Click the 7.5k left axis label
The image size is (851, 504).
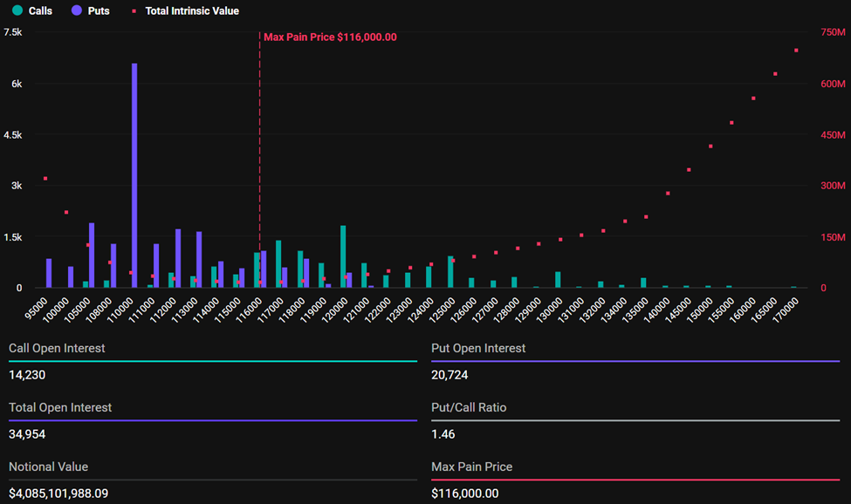pyautogui.click(x=13, y=32)
